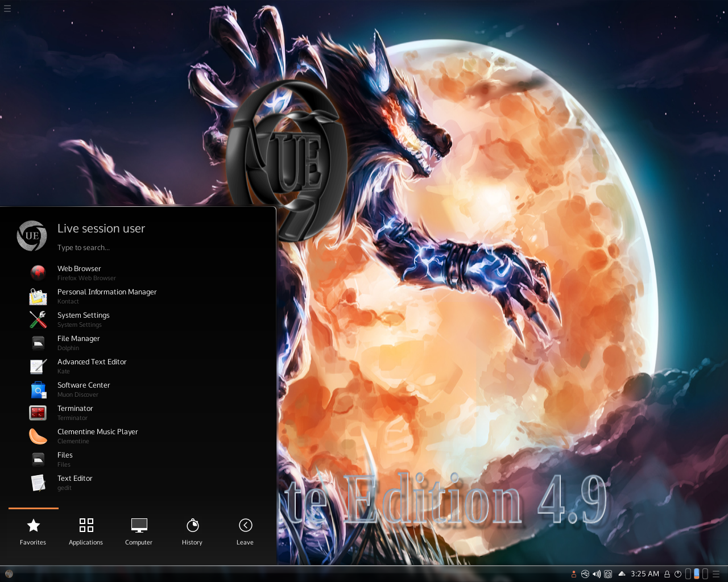Open the desktop toolbox menu at top-left

pyautogui.click(x=7, y=9)
